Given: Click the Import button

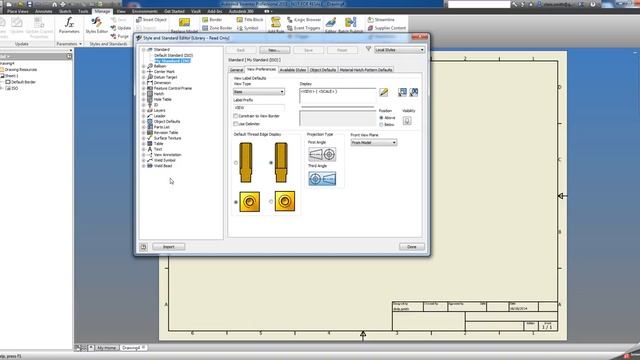Looking at the screenshot, I should click(x=169, y=247).
